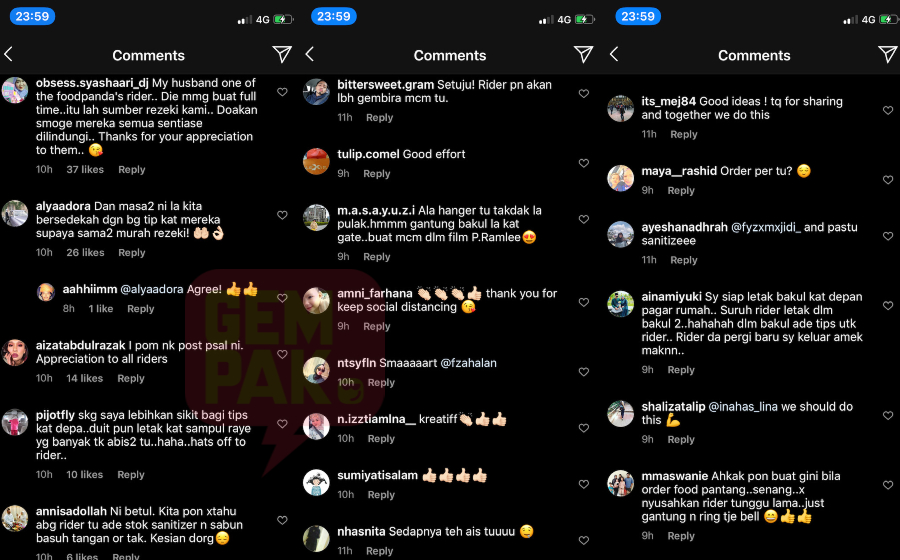Like bittersweet.gram's comment with the heart icon
This screenshot has width=900, height=560.
584,94
